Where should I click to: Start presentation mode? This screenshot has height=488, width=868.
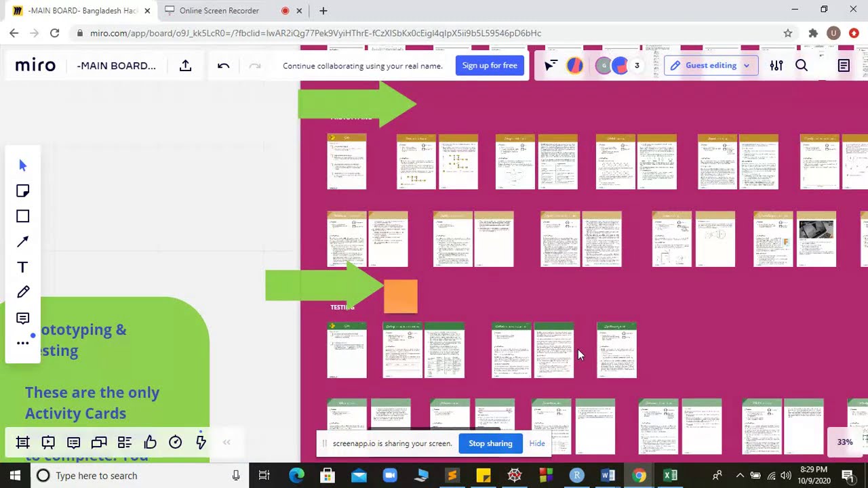point(48,443)
